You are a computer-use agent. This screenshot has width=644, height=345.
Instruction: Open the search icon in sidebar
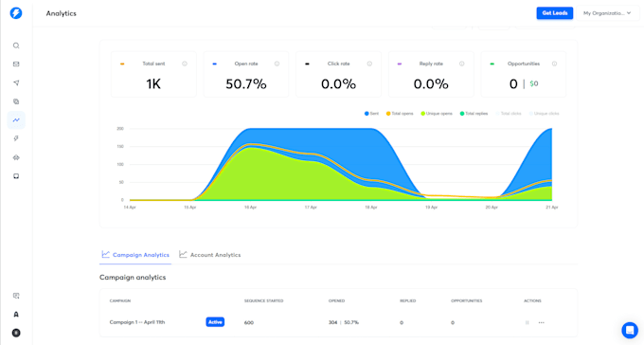[x=16, y=45]
